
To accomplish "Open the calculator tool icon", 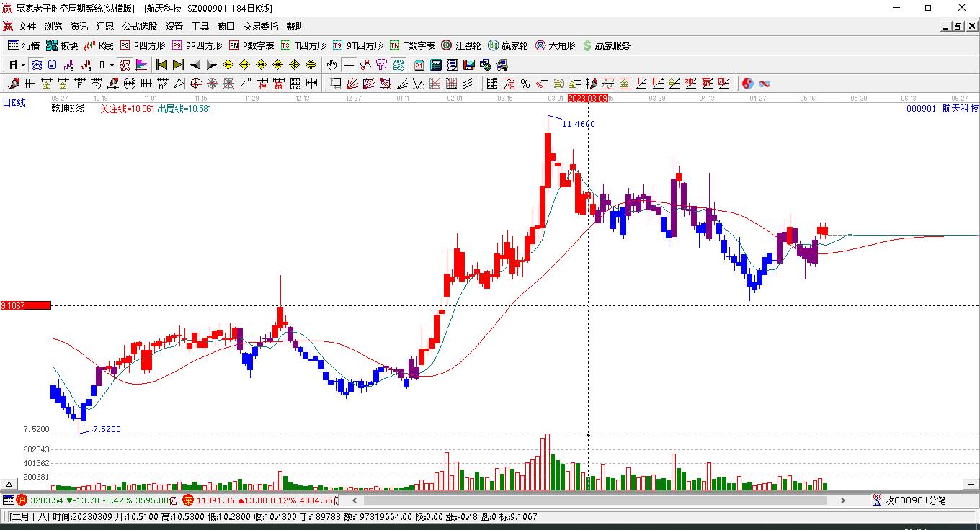I will point(435,65).
